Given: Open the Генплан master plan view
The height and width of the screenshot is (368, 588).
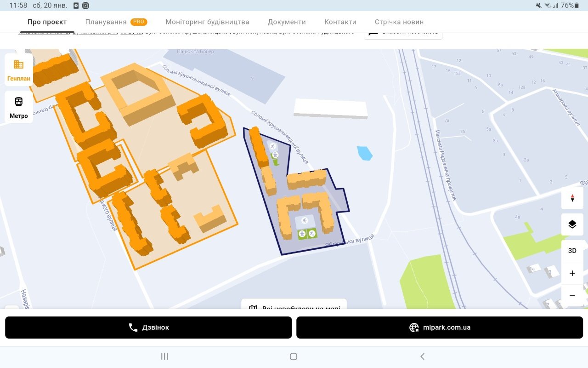Looking at the screenshot, I should click(19, 70).
